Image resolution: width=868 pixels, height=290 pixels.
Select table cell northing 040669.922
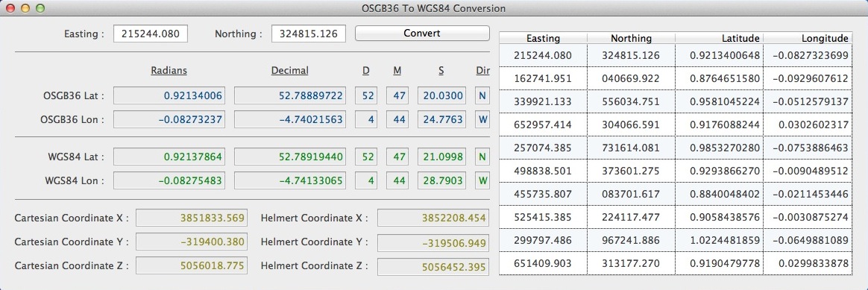tap(631, 78)
